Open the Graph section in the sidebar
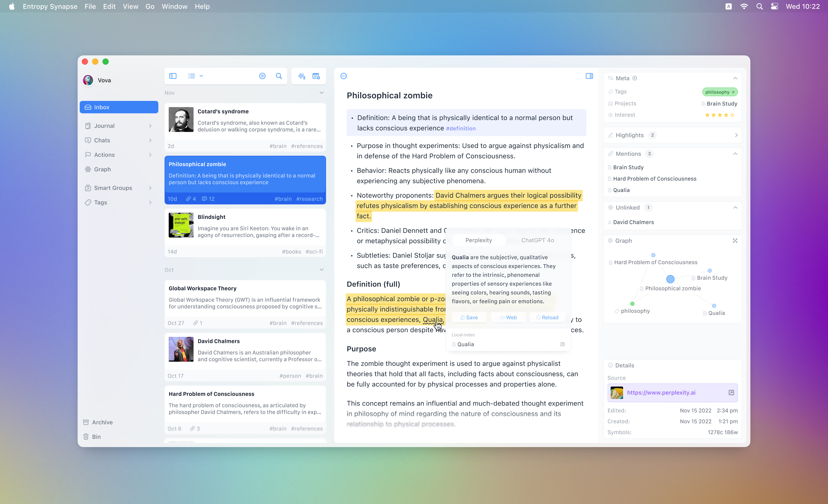This screenshot has height=504, width=828. click(x=102, y=169)
